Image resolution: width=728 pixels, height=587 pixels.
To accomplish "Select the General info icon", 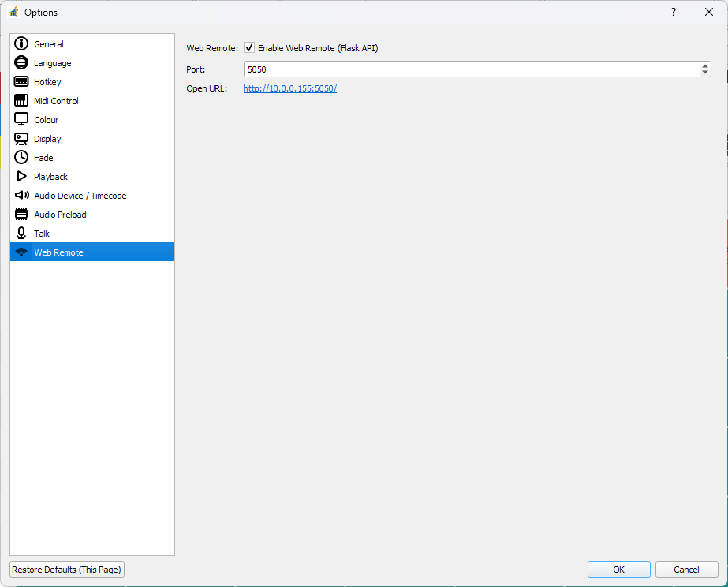I will pos(21,43).
